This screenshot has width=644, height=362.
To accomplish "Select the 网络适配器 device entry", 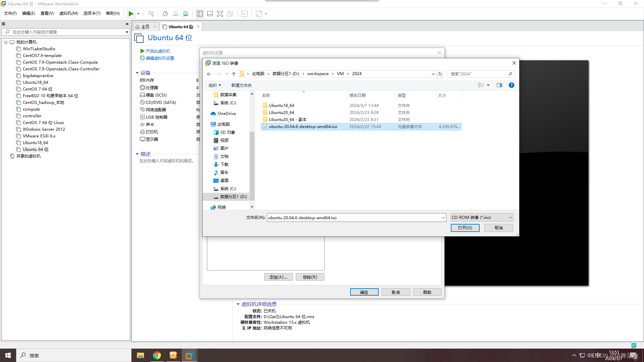I will pyautogui.click(x=156, y=110).
